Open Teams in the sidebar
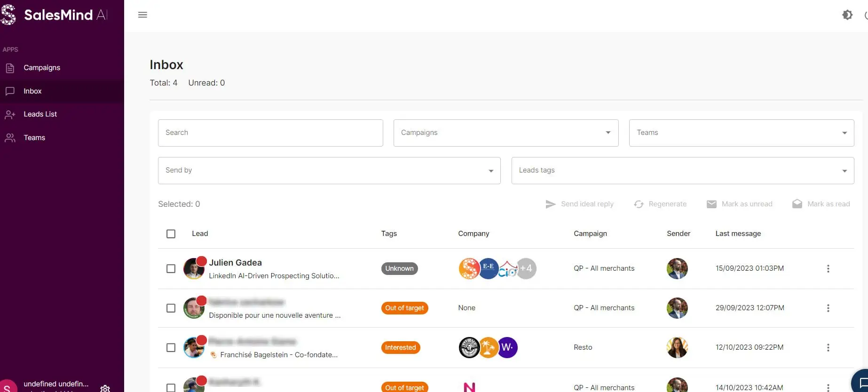Image resolution: width=868 pixels, height=392 pixels. click(x=62, y=138)
